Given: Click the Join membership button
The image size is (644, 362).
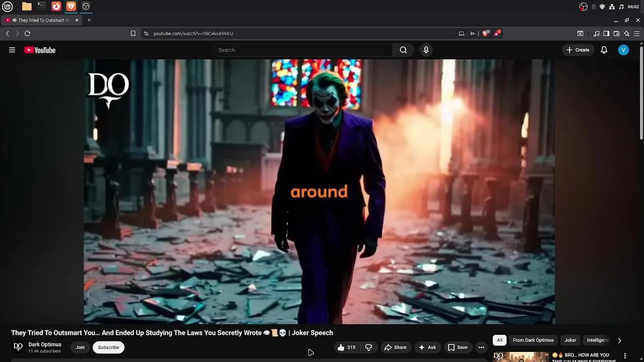Looking at the screenshot, I should point(80,347).
